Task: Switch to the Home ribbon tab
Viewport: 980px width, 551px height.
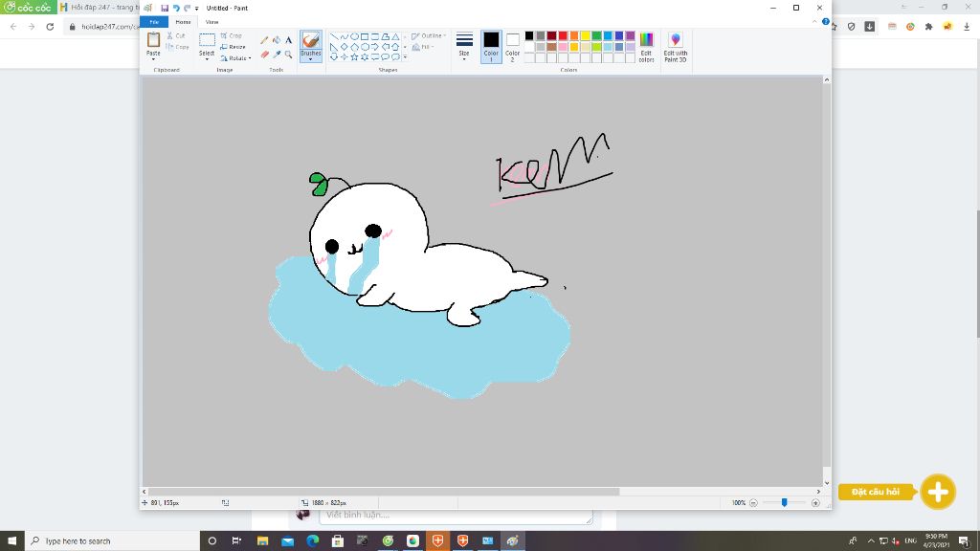Action: (x=183, y=22)
